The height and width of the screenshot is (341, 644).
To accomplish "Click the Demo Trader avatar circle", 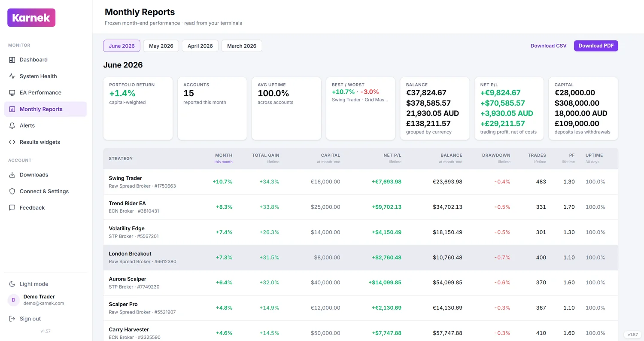I will point(14,300).
